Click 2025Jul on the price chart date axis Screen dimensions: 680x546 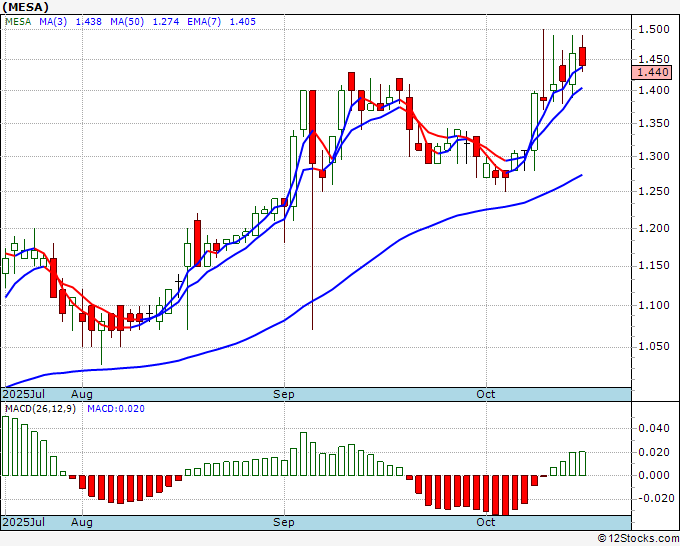23,394
